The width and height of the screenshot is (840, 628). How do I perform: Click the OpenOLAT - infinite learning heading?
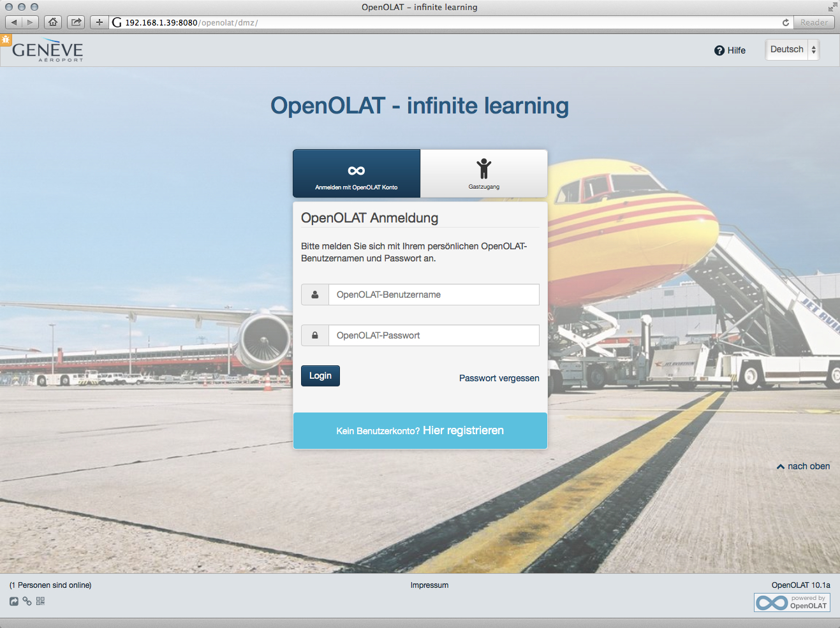pyautogui.click(x=420, y=106)
